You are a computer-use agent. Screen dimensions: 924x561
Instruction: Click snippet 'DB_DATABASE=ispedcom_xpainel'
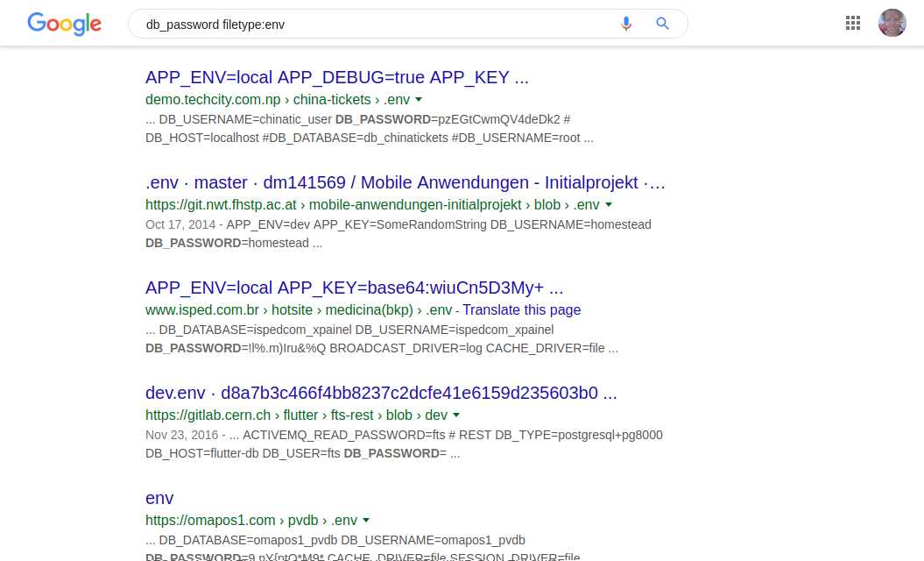click(255, 330)
